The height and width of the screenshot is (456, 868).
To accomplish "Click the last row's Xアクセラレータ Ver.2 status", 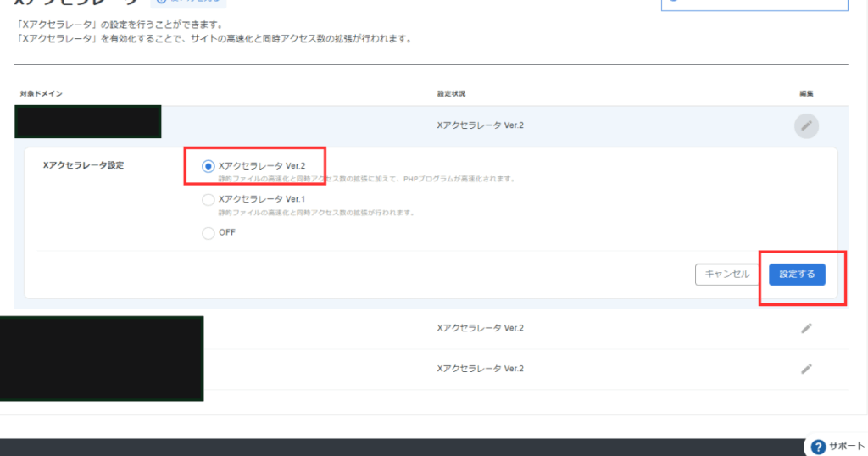I will 480,369.
